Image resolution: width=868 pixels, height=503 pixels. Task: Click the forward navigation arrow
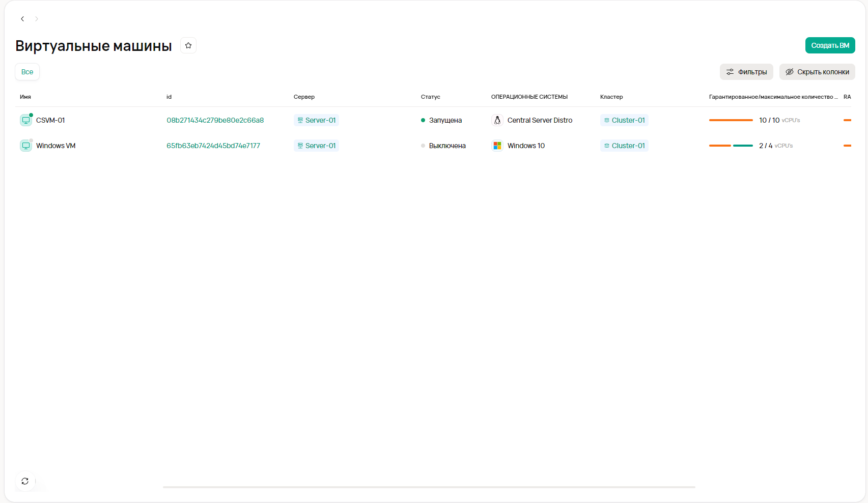[x=37, y=19]
